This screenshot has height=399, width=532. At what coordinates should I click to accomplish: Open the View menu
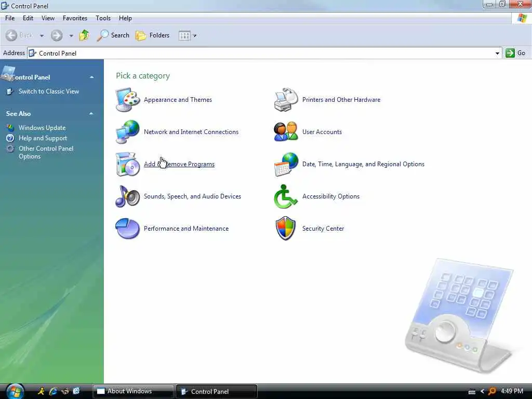tap(48, 18)
